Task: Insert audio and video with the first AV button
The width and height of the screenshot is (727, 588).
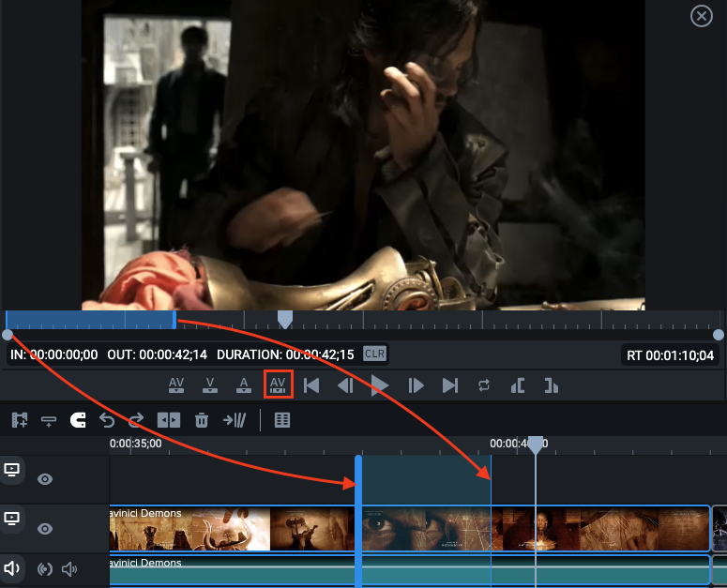Action: tap(176, 385)
